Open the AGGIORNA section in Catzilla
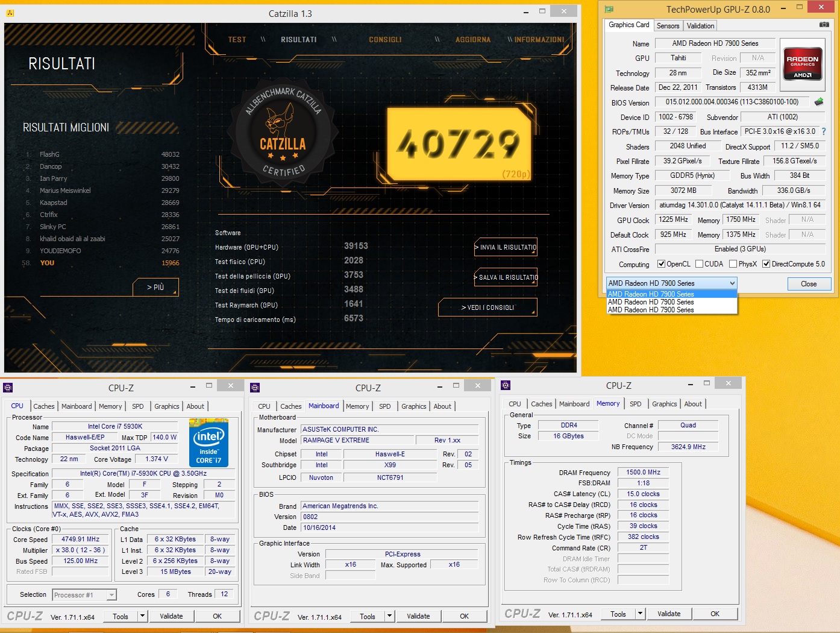Viewport: 840px width, 633px height. pos(473,40)
